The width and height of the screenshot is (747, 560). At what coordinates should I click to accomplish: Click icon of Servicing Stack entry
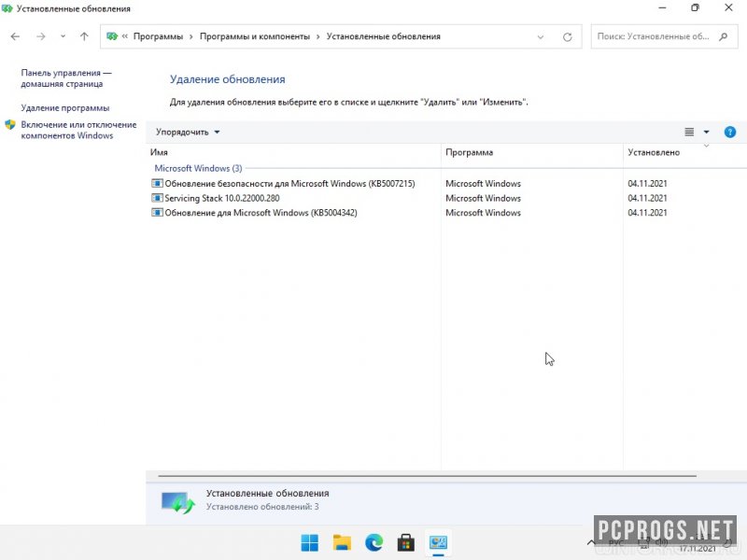coord(157,198)
